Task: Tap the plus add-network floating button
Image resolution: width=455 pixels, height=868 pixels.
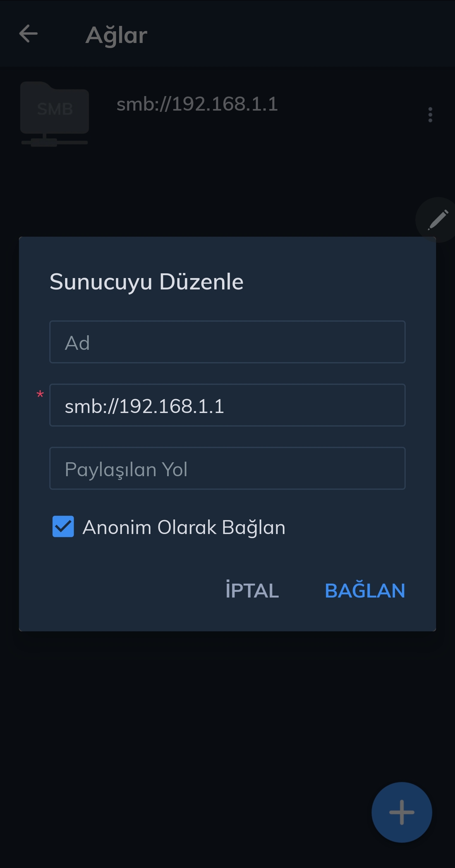Action: 402,812
